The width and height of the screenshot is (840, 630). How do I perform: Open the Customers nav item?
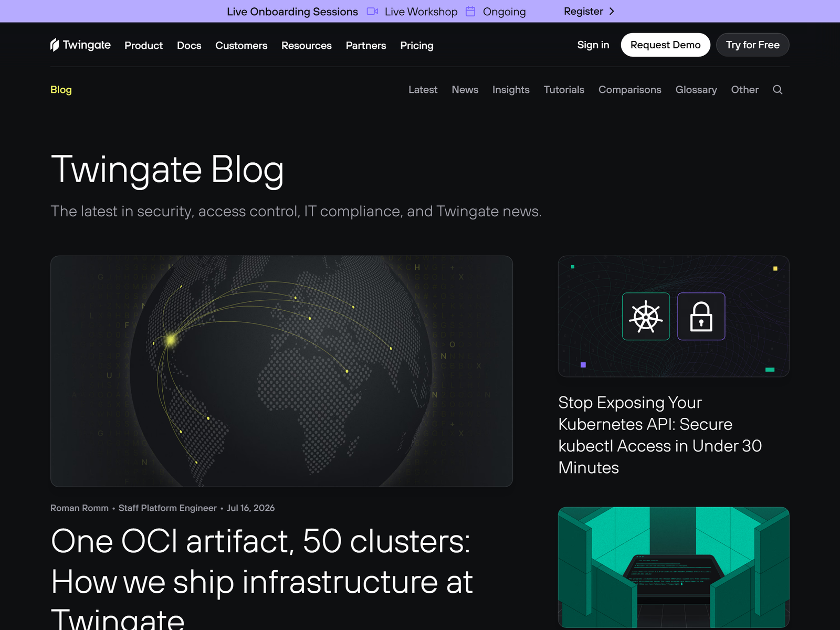click(x=241, y=46)
